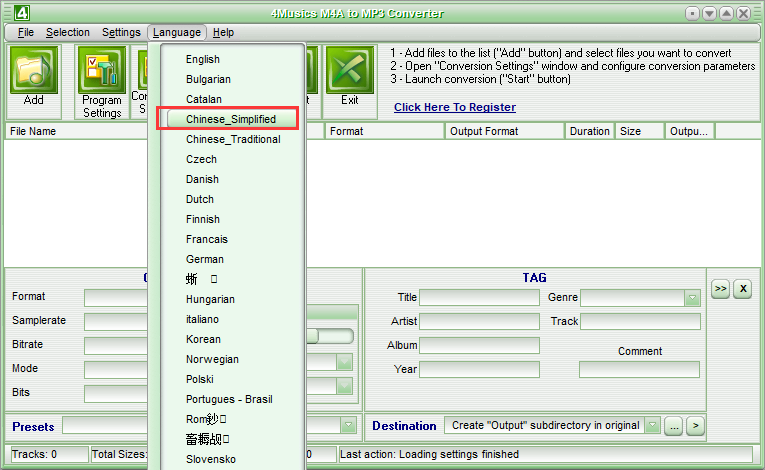This screenshot has height=470, width=765.
Task: Click the roll-up triangle titlebar button
Action: click(726, 13)
